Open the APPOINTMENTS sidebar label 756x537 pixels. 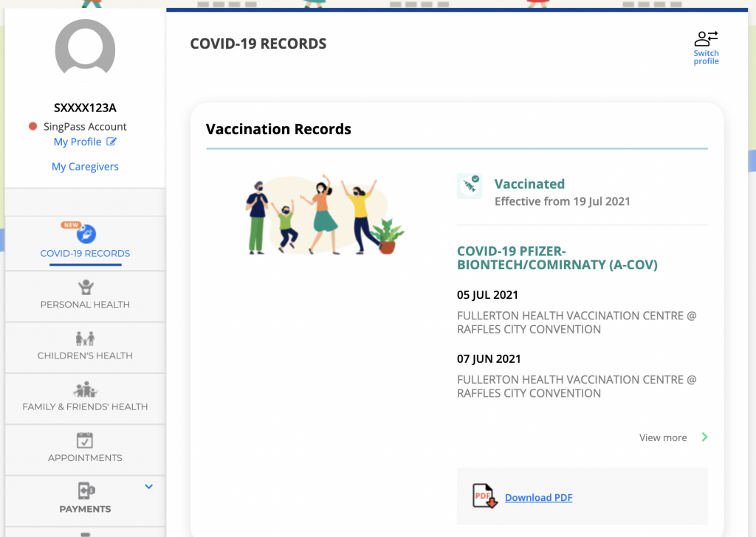(x=85, y=457)
